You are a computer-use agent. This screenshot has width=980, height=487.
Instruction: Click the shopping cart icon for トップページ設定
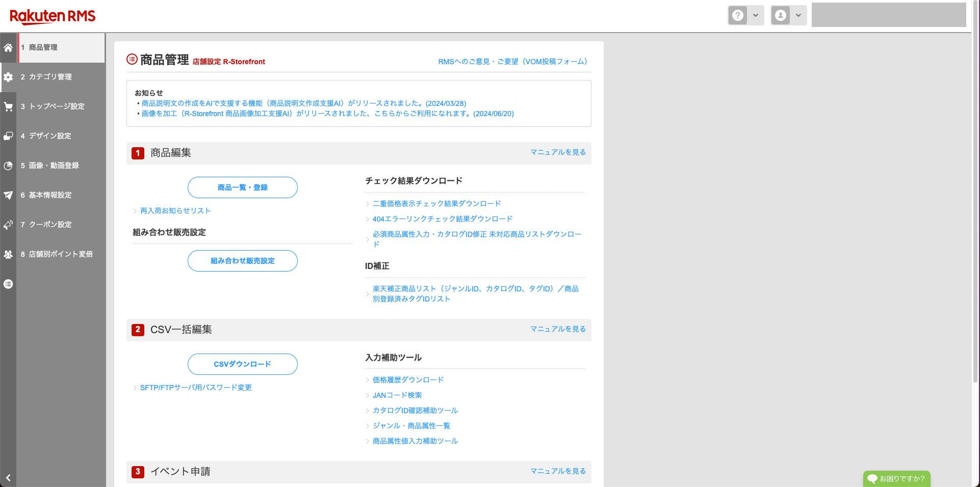[x=8, y=106]
